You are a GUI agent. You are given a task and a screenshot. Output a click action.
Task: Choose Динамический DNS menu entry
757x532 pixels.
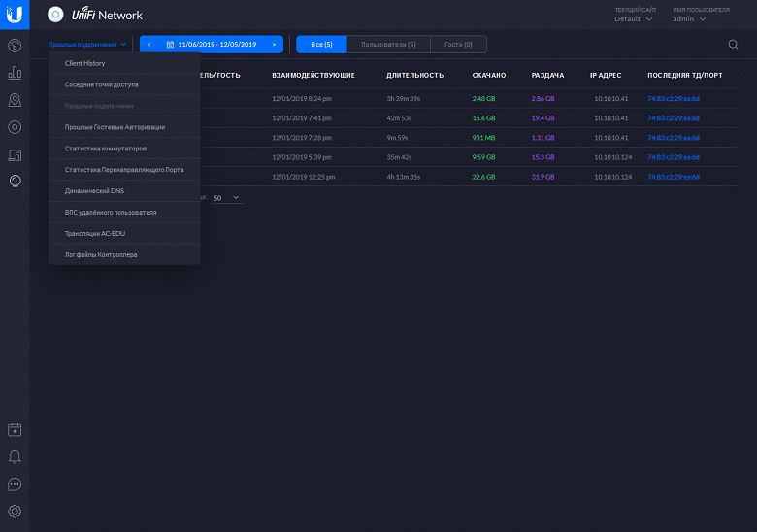click(x=94, y=190)
